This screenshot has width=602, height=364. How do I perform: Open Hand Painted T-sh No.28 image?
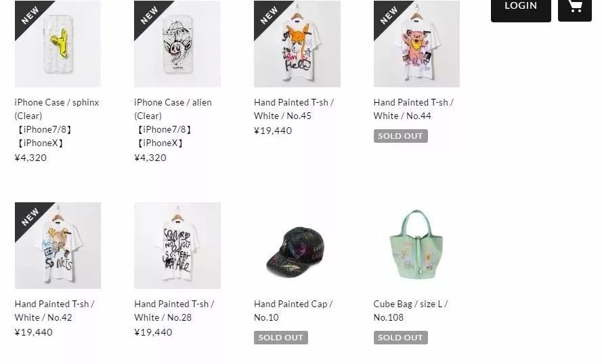pyautogui.click(x=177, y=246)
